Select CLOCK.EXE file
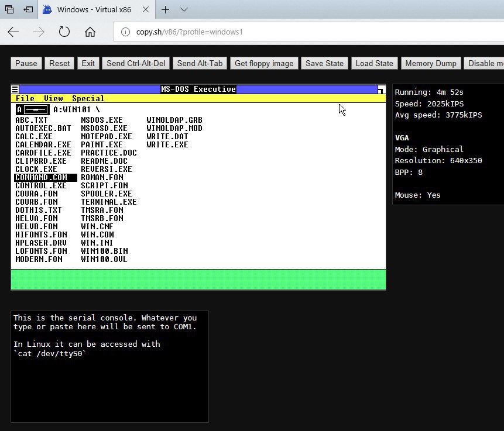504x431 pixels. (36, 169)
